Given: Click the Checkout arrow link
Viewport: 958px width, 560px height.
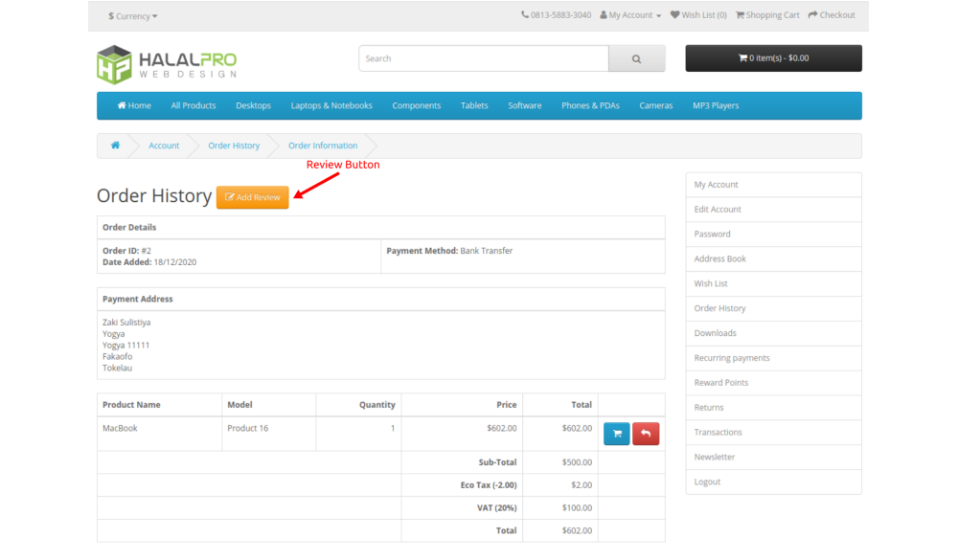Looking at the screenshot, I should click(x=832, y=15).
